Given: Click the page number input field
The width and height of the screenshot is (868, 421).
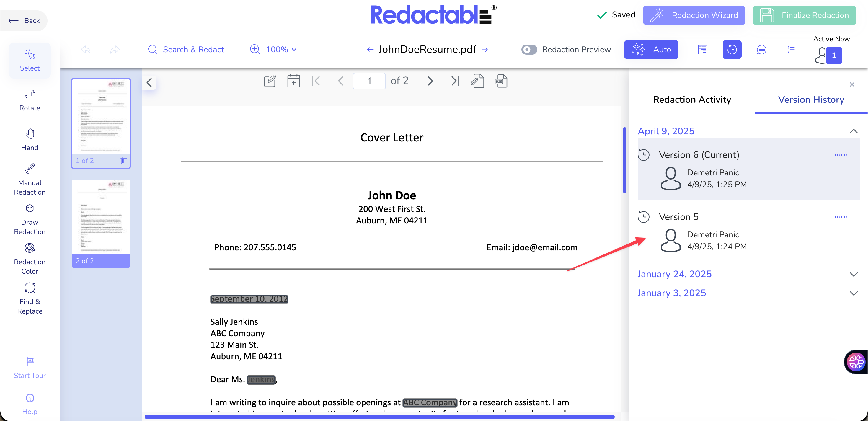Looking at the screenshot, I should [x=369, y=81].
